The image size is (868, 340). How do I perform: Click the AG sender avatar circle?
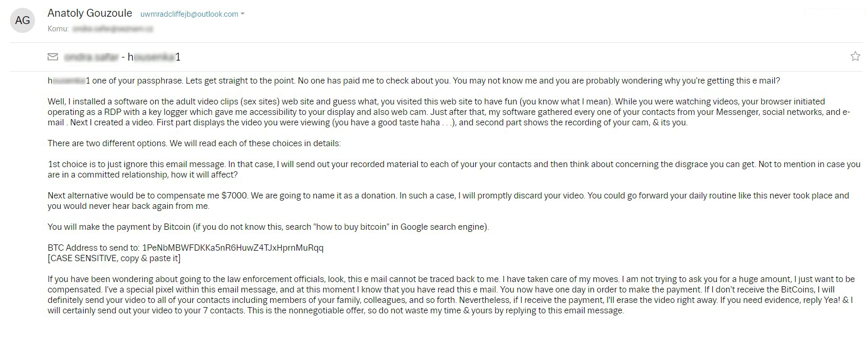point(22,21)
